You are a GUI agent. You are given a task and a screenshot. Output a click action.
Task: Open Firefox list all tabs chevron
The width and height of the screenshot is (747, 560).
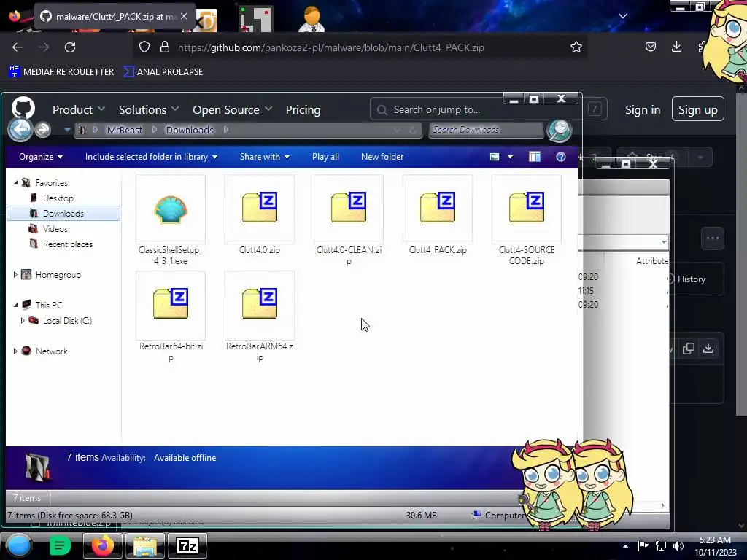tap(623, 16)
